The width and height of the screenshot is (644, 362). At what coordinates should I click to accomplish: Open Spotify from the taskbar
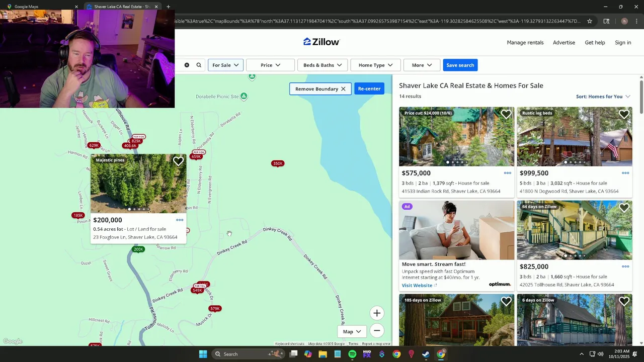coord(352,354)
